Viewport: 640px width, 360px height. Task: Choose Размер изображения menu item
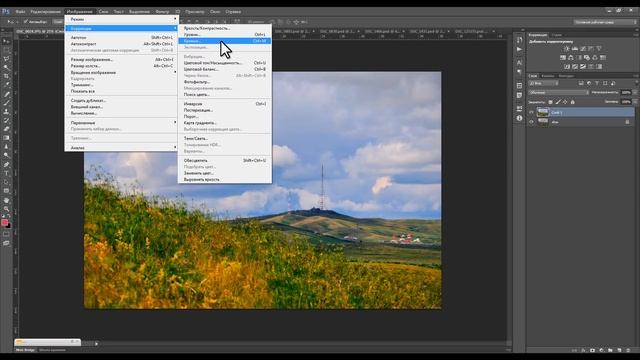(x=121, y=60)
